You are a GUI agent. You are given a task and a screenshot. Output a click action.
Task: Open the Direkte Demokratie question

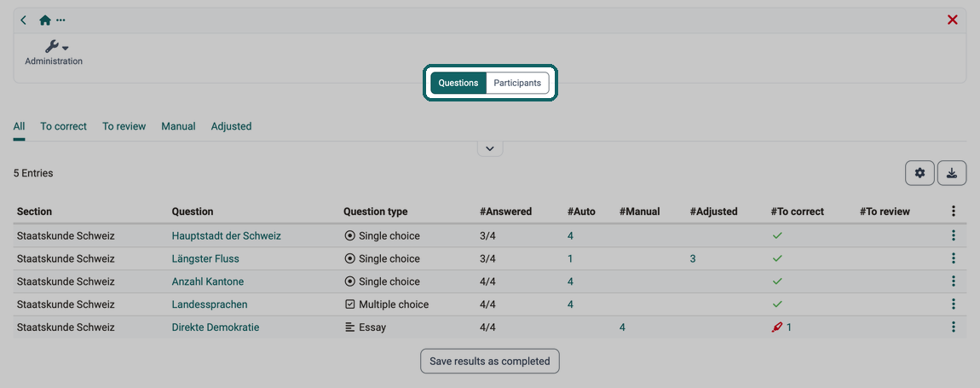[x=216, y=327]
